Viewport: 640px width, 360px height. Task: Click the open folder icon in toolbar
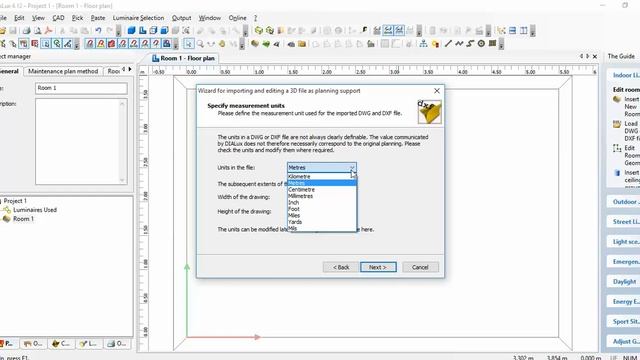pos(2,31)
